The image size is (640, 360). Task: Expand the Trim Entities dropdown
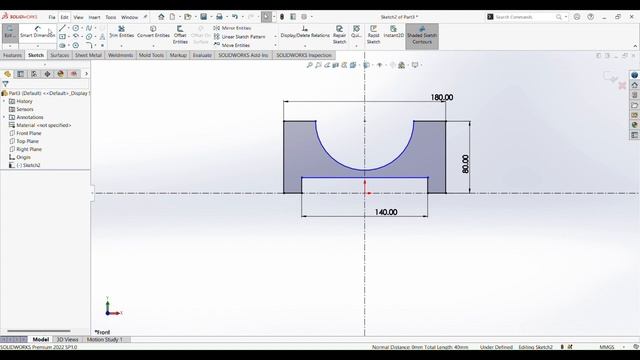pos(122,45)
